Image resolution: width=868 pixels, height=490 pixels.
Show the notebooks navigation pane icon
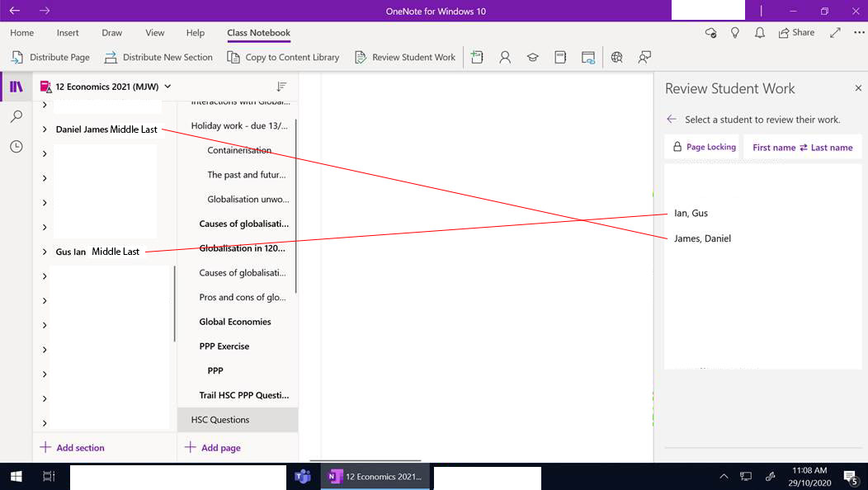click(x=17, y=87)
